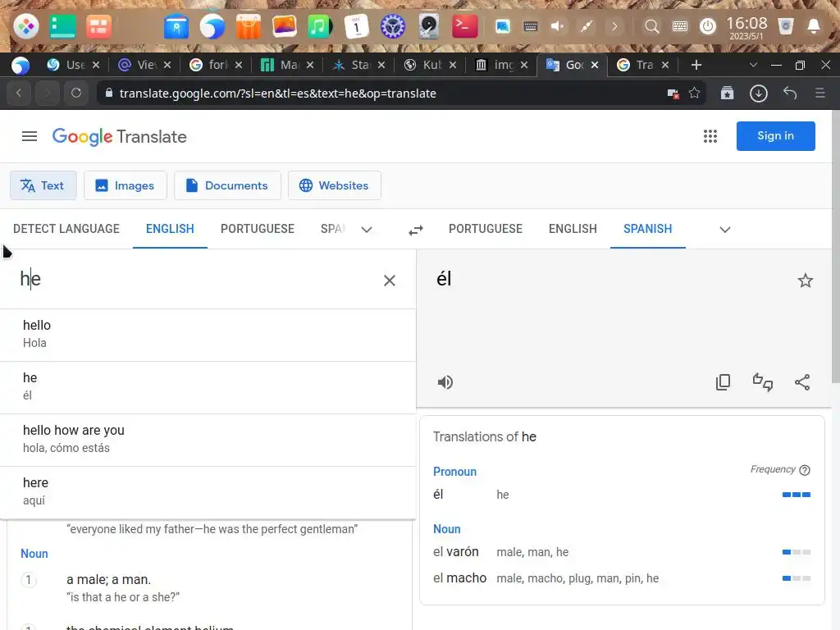Click the address bar URL

pos(277,94)
